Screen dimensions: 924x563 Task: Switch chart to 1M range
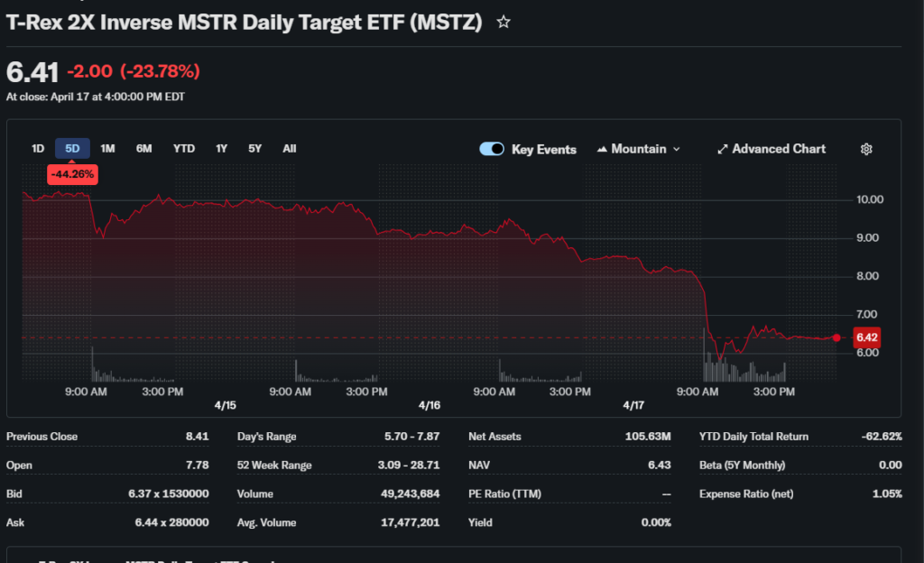[107, 149]
